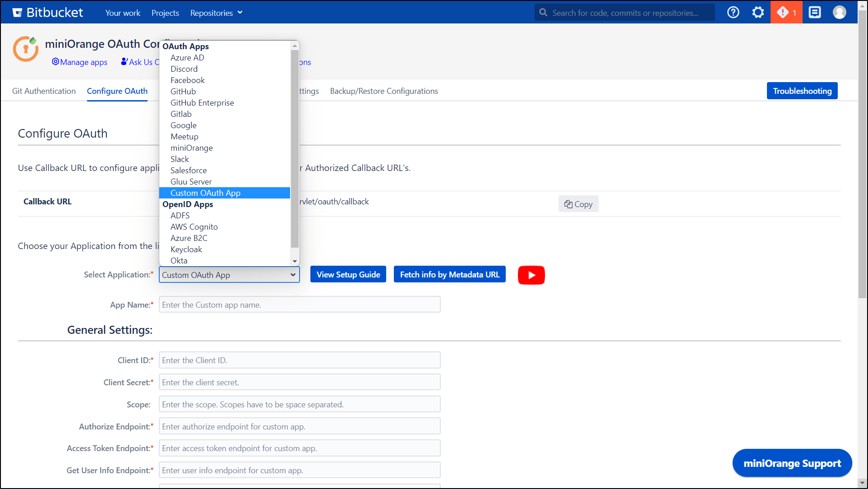Click the miniOrange logo

[25, 49]
